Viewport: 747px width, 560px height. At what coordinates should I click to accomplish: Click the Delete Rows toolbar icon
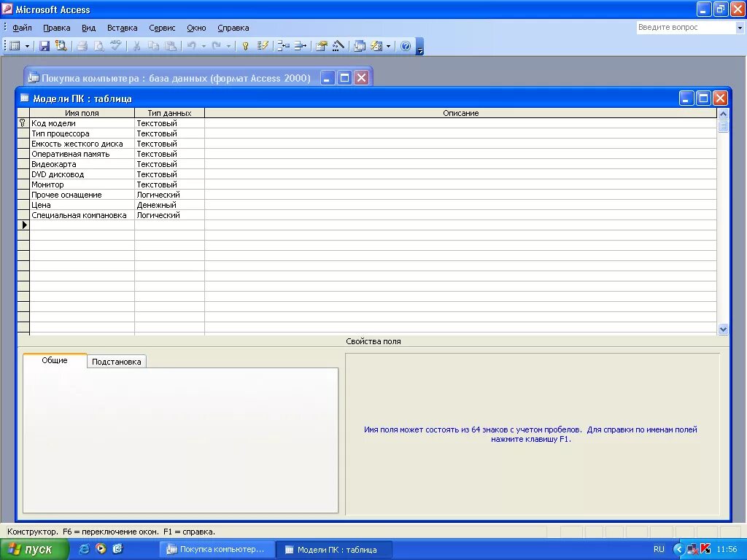tap(300, 46)
